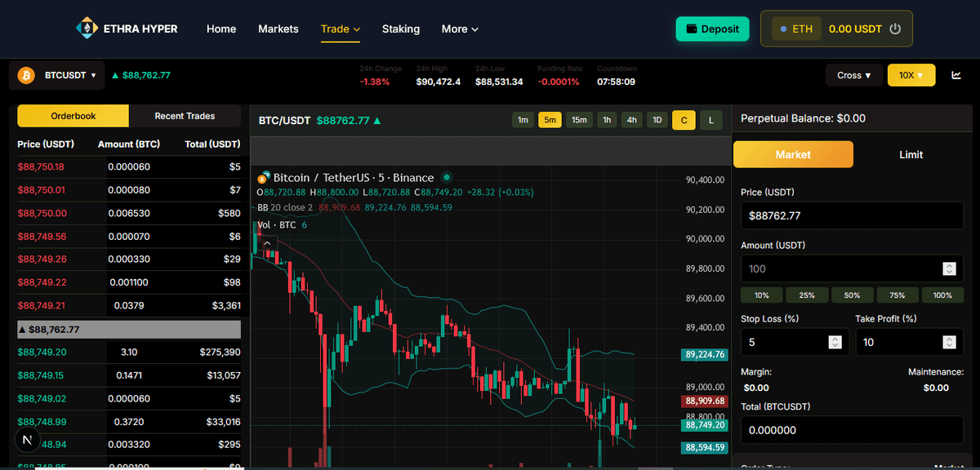Switch to the Recent Trades tab
The image size is (980, 470).
186,116
